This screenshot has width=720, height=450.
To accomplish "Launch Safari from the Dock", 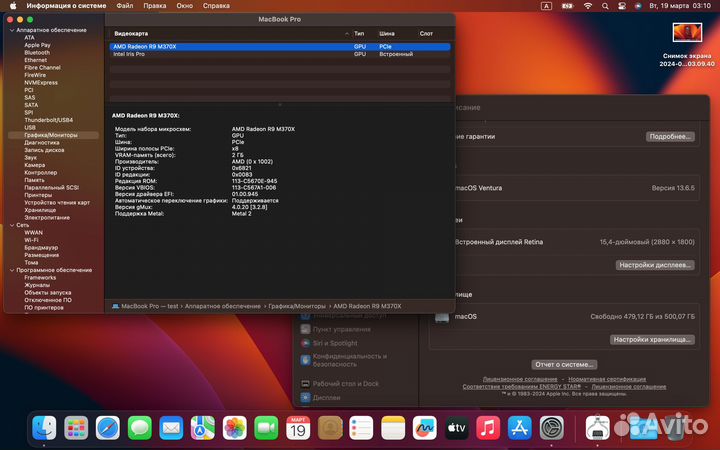I will coord(108,428).
